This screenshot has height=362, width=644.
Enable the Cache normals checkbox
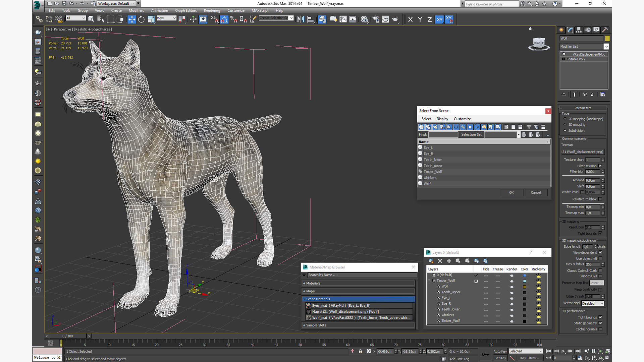click(600, 329)
